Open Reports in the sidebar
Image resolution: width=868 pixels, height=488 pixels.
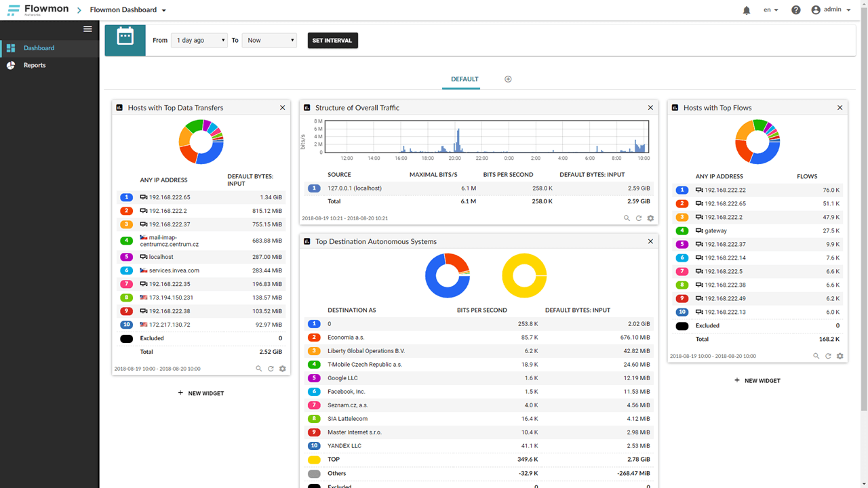point(35,65)
